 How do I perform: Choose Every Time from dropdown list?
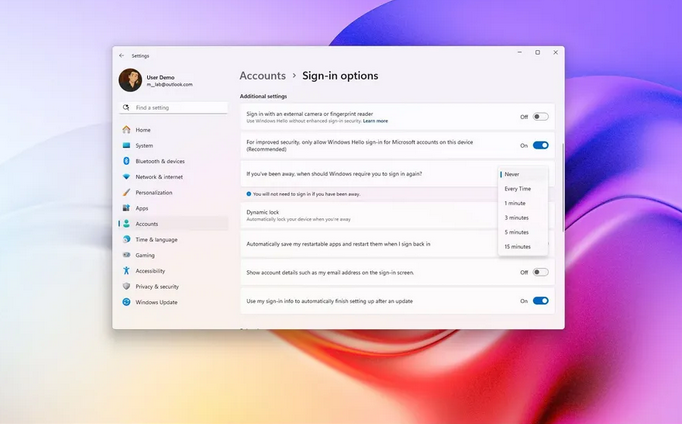point(523,189)
